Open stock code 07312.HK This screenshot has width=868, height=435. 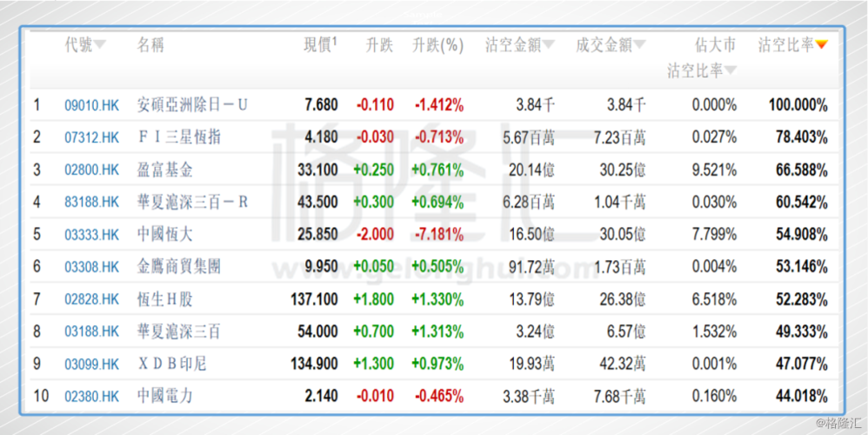[92, 137]
